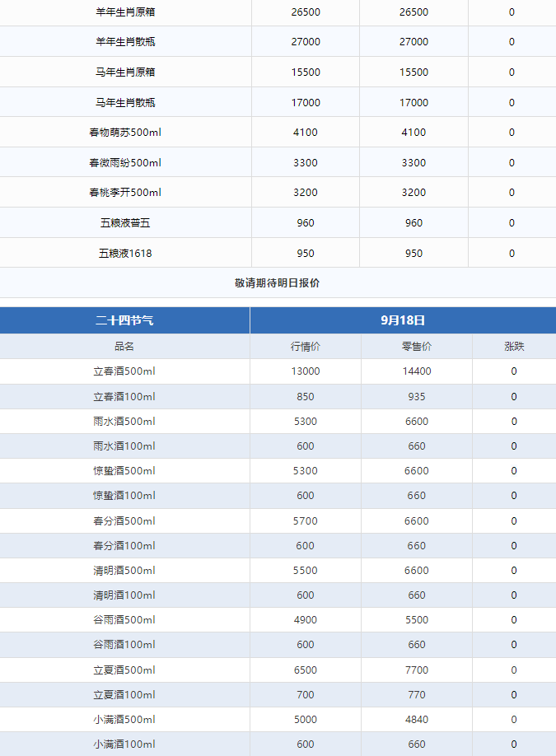Viewport: 556px width, 756px height.
Task: Click 立夏酒100ml product name
Action: (x=124, y=695)
